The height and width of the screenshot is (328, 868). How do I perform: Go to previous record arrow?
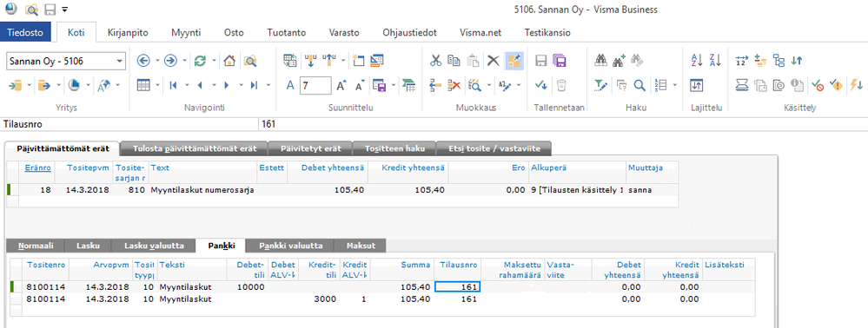click(200, 85)
